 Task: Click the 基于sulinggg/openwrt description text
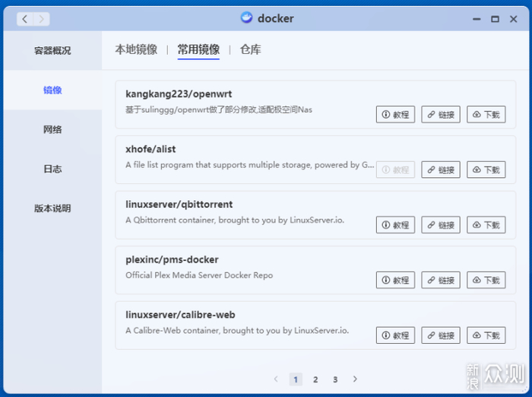point(219,110)
